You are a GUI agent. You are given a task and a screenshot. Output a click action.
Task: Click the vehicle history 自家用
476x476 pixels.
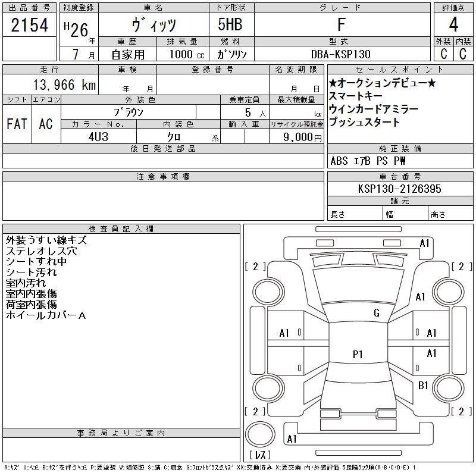tap(128, 55)
